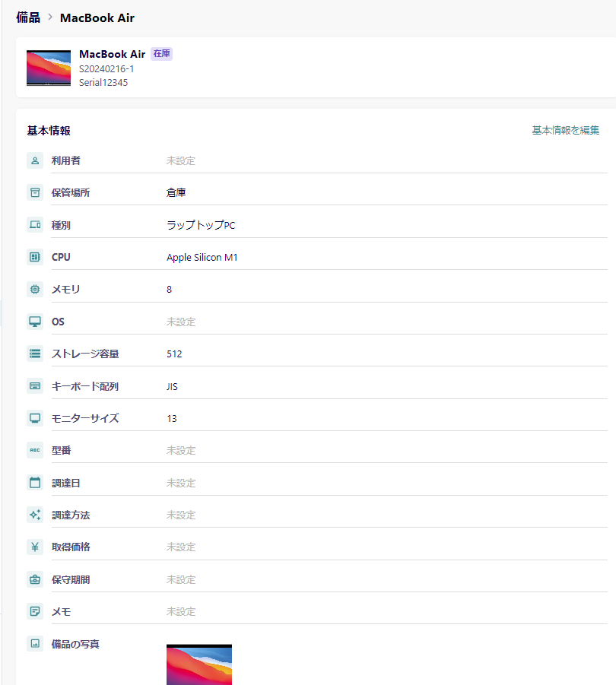
Task: Click the ストレージ容量 storage icon
Action: pos(35,354)
